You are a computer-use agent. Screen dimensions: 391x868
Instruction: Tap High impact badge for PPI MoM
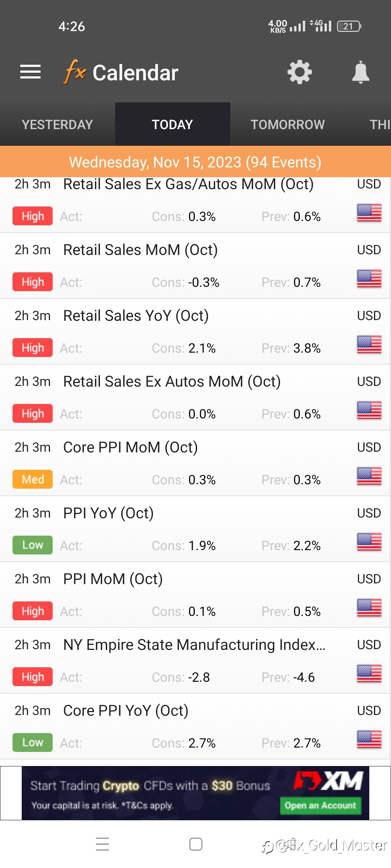tap(33, 611)
